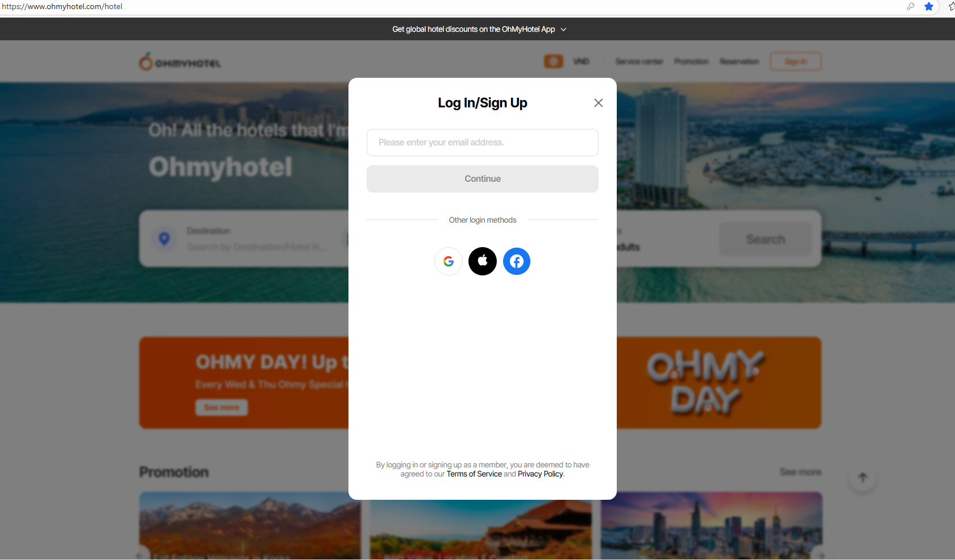
Task: Click the OHMY DAY logo graphic
Action: pyautogui.click(x=706, y=383)
